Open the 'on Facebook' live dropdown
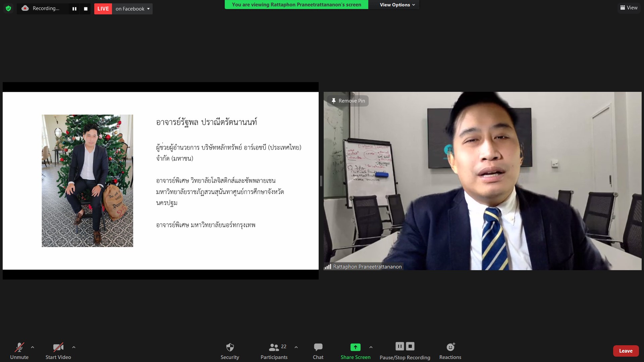This screenshot has width=644, height=362. (x=132, y=9)
